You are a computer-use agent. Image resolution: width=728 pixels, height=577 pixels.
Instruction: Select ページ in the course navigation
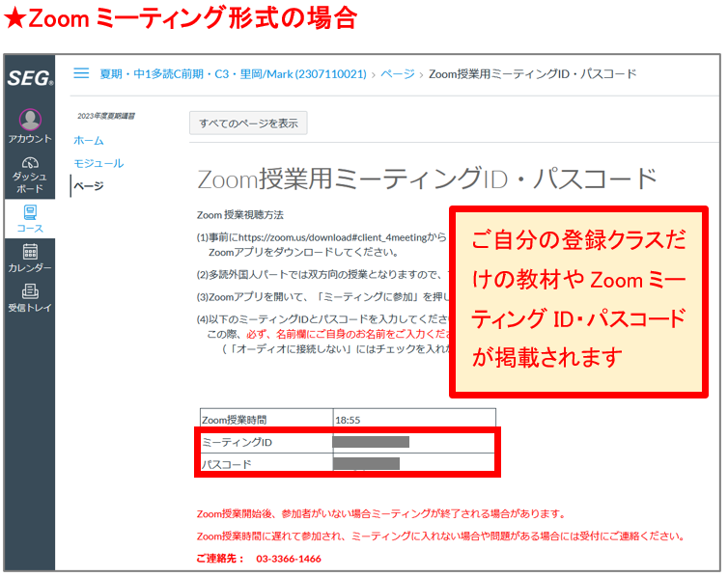click(x=90, y=186)
